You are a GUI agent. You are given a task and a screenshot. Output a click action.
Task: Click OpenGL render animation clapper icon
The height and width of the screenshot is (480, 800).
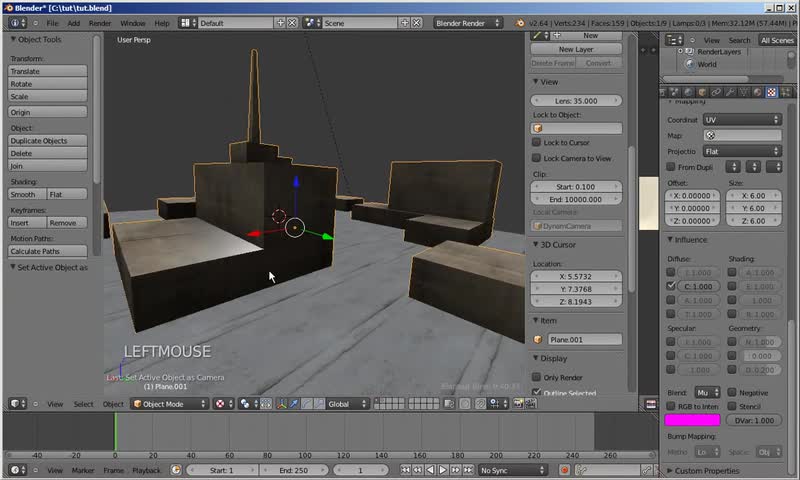(x=531, y=404)
